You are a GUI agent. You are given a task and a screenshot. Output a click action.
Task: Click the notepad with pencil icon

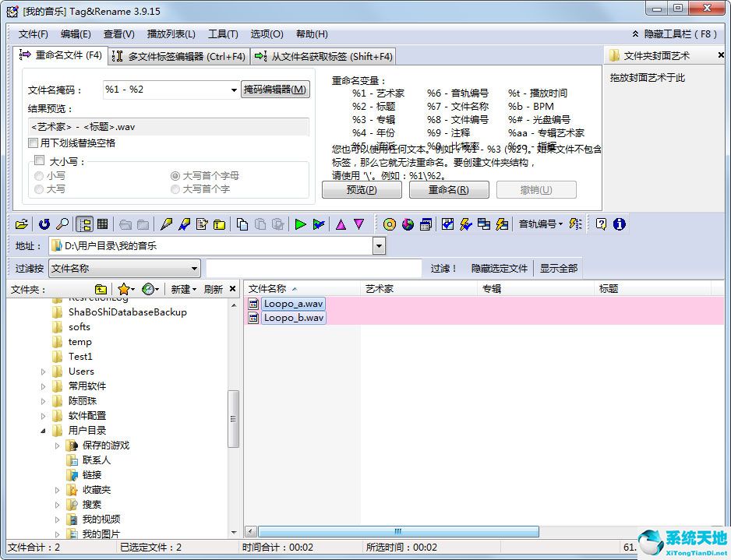point(202,224)
